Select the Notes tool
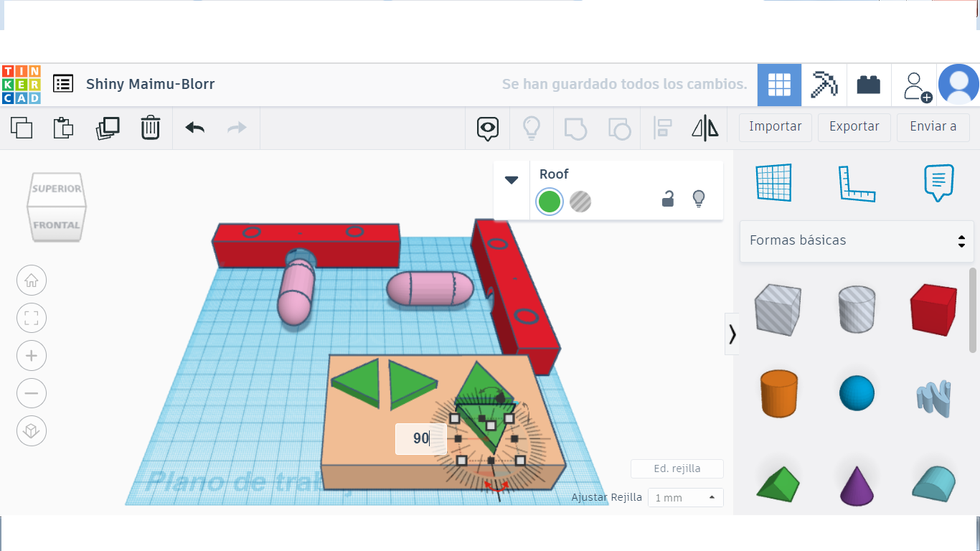980x551 pixels. point(939,183)
